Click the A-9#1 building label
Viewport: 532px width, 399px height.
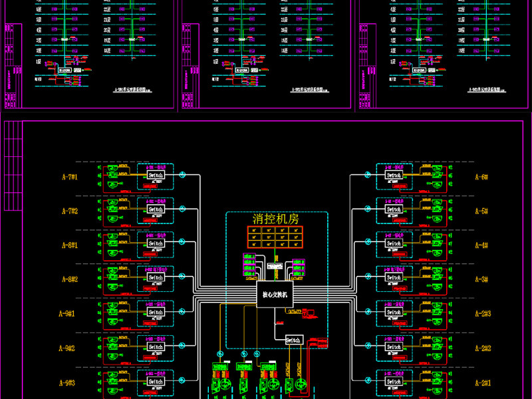(67, 313)
